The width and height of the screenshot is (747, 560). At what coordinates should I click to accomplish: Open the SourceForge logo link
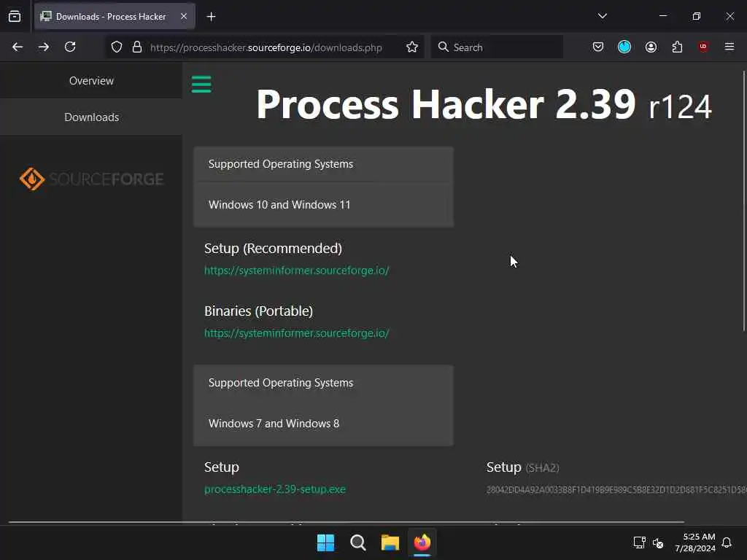click(x=91, y=179)
